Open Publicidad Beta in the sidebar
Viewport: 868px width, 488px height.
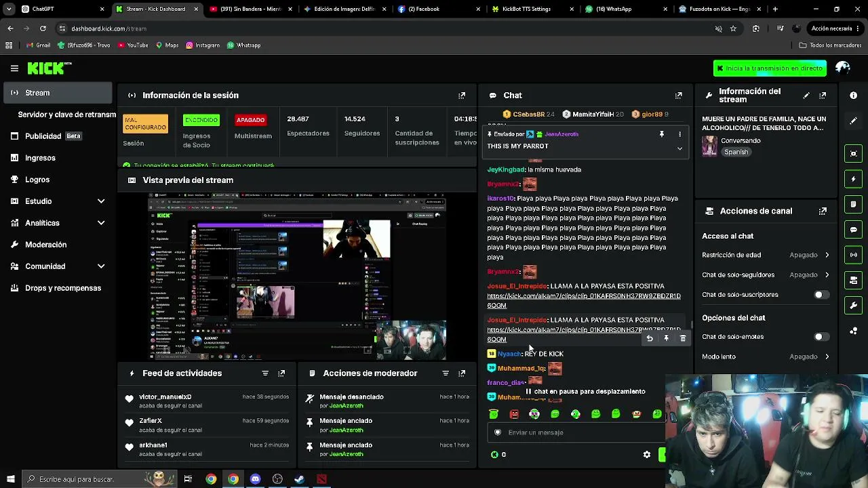(x=58, y=136)
